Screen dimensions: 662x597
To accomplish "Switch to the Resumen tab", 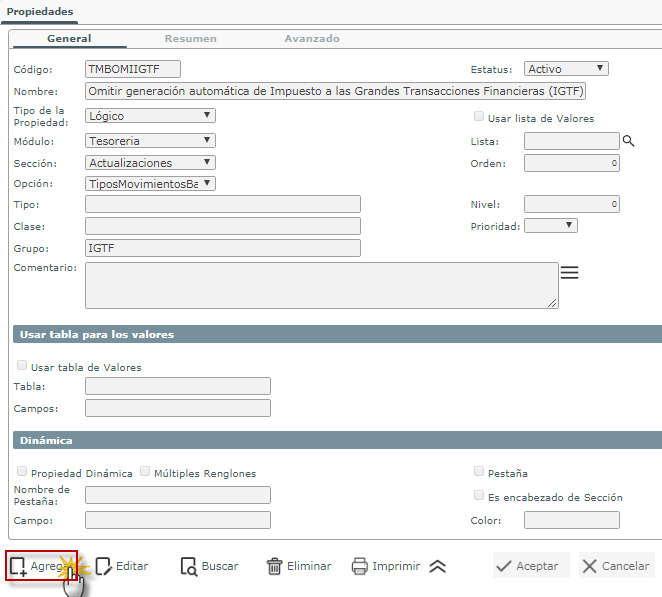I will coord(190,39).
